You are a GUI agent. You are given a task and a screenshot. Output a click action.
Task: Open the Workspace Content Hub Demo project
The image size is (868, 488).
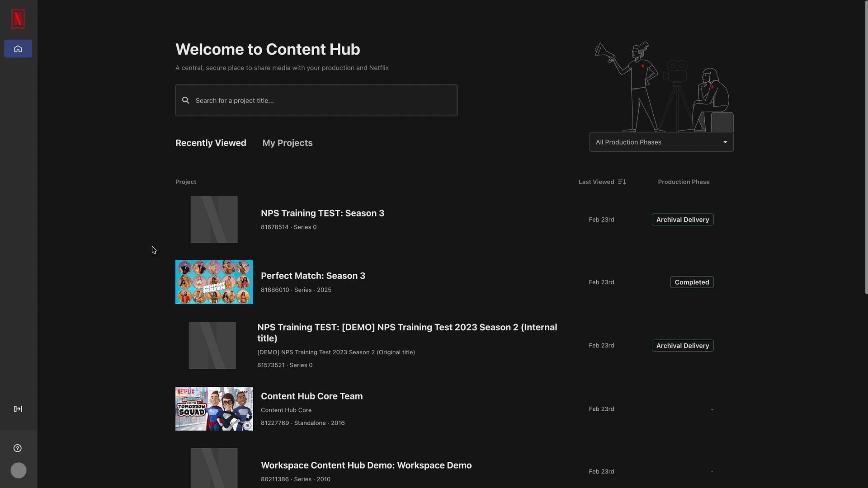tap(366, 465)
